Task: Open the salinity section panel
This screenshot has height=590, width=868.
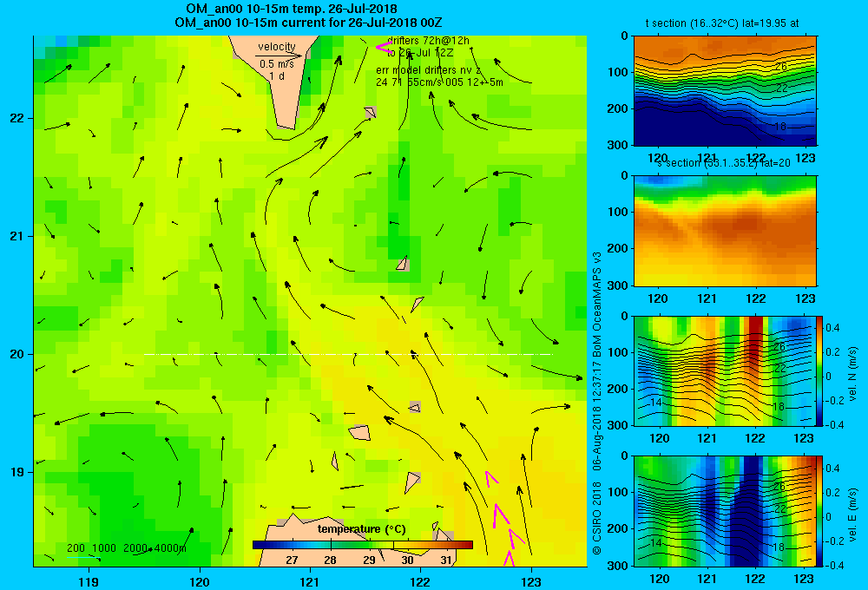Action: [x=725, y=231]
